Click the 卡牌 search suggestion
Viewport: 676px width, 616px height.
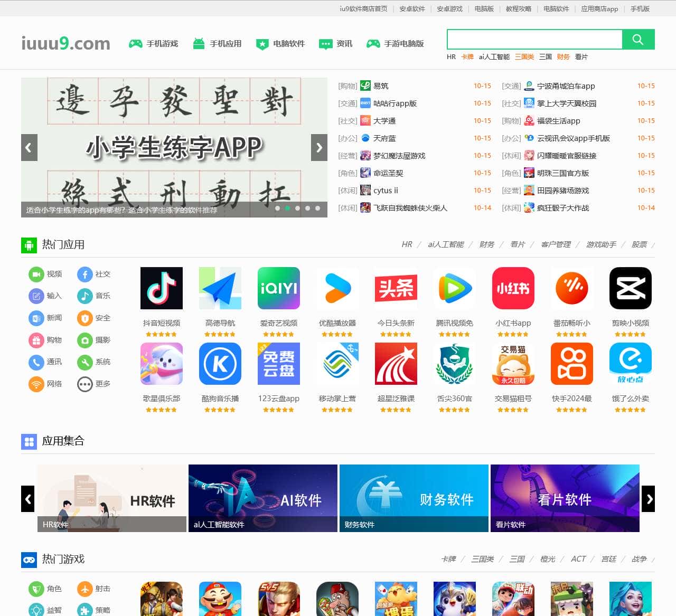pos(467,57)
